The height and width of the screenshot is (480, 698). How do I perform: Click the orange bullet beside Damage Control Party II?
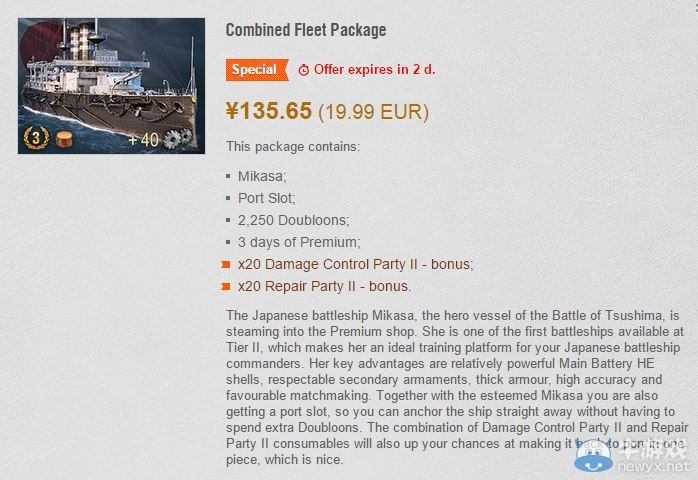click(228, 265)
